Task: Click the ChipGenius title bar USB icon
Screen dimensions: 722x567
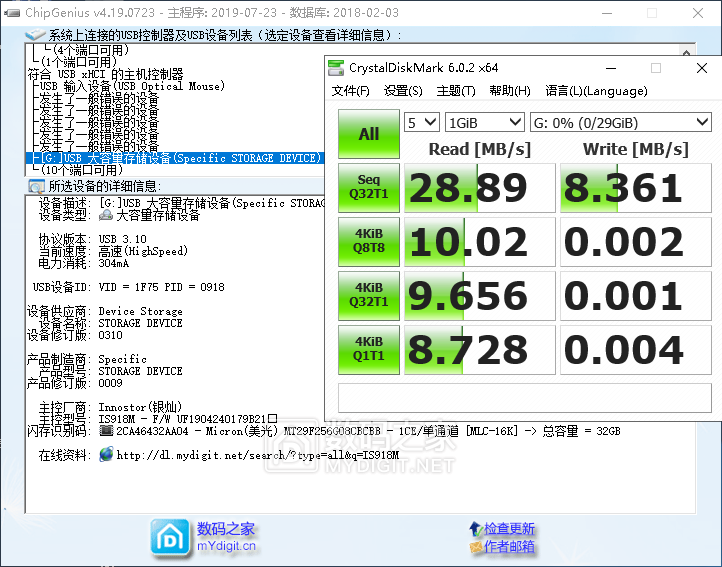Action: [12, 12]
